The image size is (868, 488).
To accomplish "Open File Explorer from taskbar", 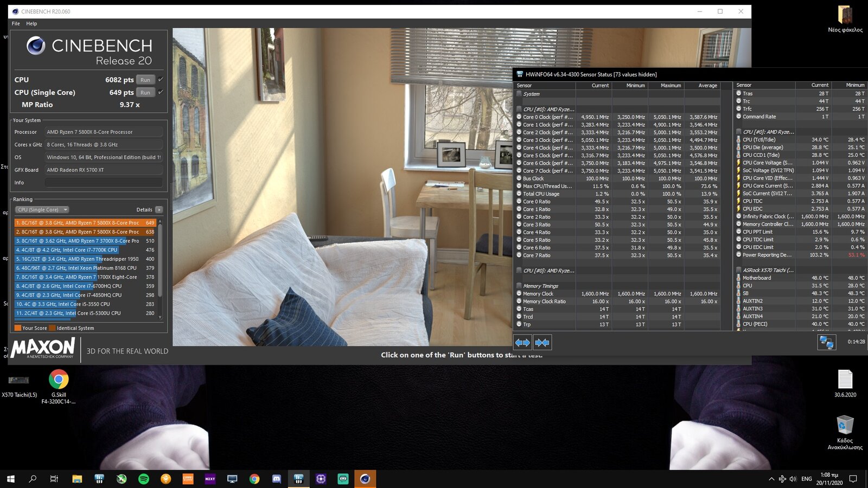I will click(77, 479).
